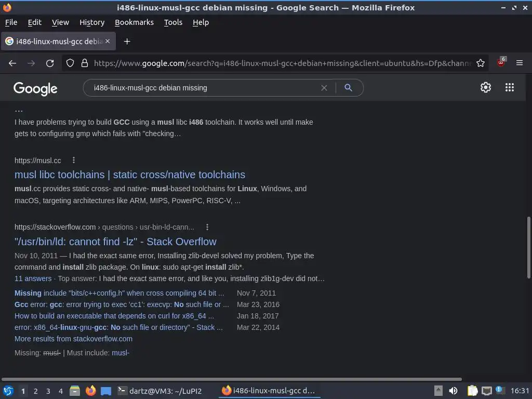Viewport: 532px width, 399px height.
Task: Open the Firefox hamburger menu
Action: [x=520, y=63]
